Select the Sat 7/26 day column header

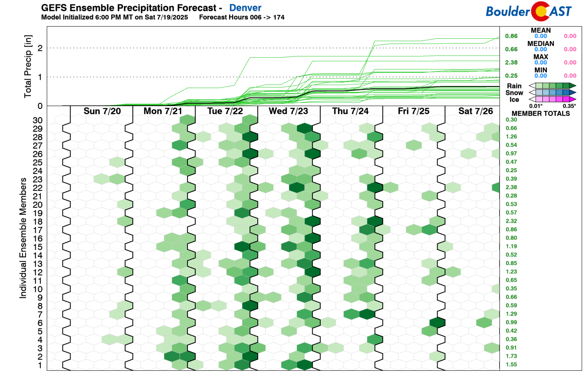point(475,111)
